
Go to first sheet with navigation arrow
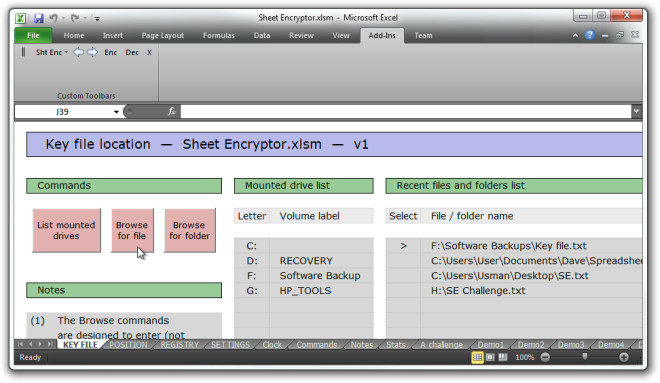point(20,344)
